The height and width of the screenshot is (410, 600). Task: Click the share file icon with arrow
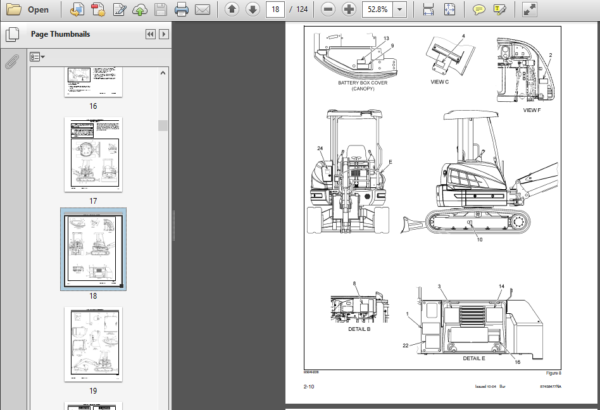coord(77,9)
